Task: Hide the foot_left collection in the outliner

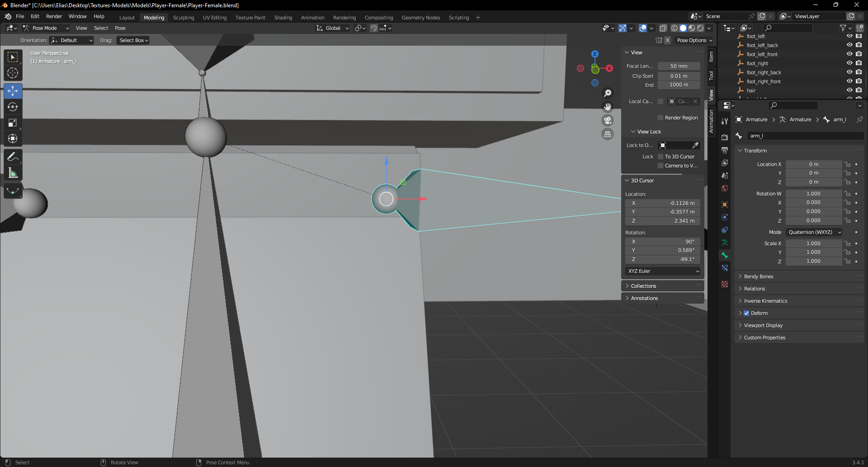Action: [849, 36]
